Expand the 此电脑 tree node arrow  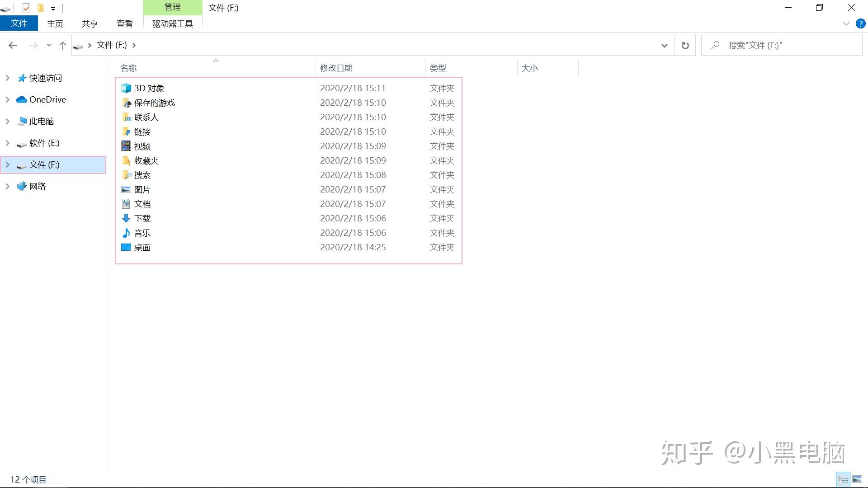pos(7,121)
